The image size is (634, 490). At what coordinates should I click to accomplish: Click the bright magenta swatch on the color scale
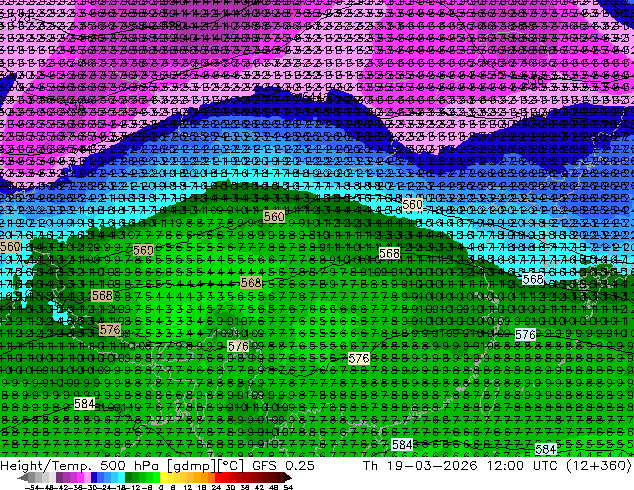pos(80,477)
